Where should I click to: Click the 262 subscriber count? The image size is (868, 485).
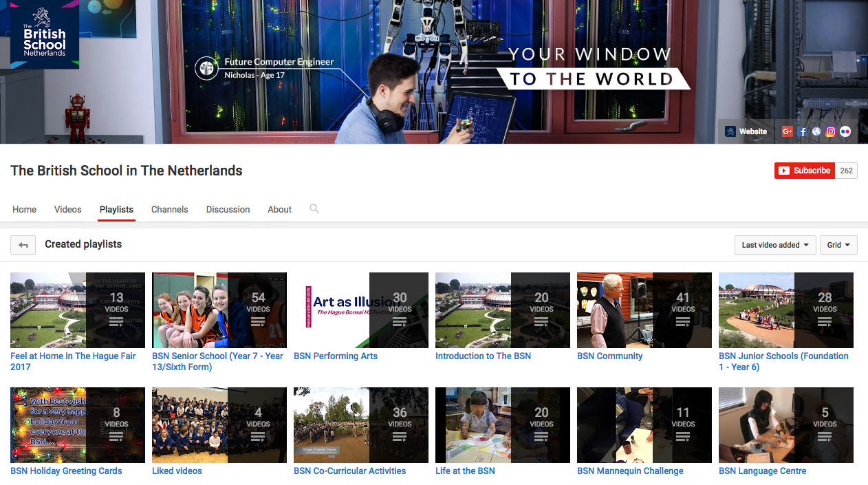(x=847, y=171)
